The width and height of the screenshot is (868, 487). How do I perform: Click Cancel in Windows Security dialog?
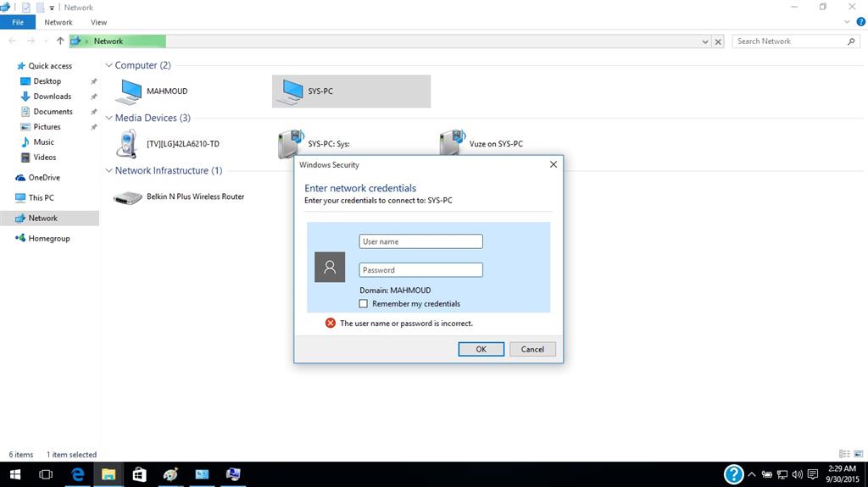click(532, 349)
